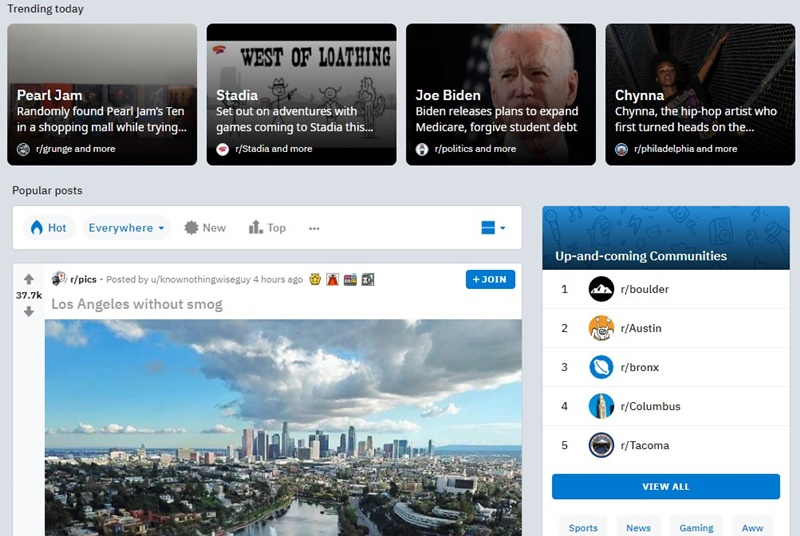Open the card view layout dropdown
800x536 pixels.
point(493,228)
